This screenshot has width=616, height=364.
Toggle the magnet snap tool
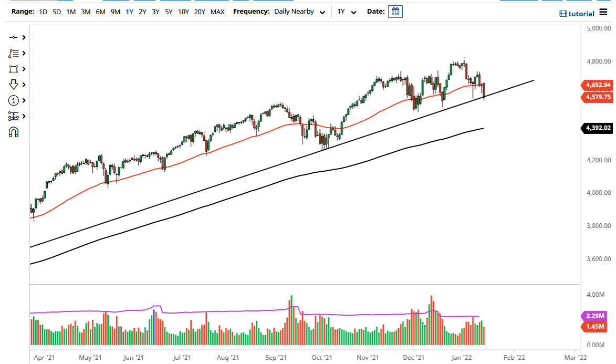[x=15, y=132]
